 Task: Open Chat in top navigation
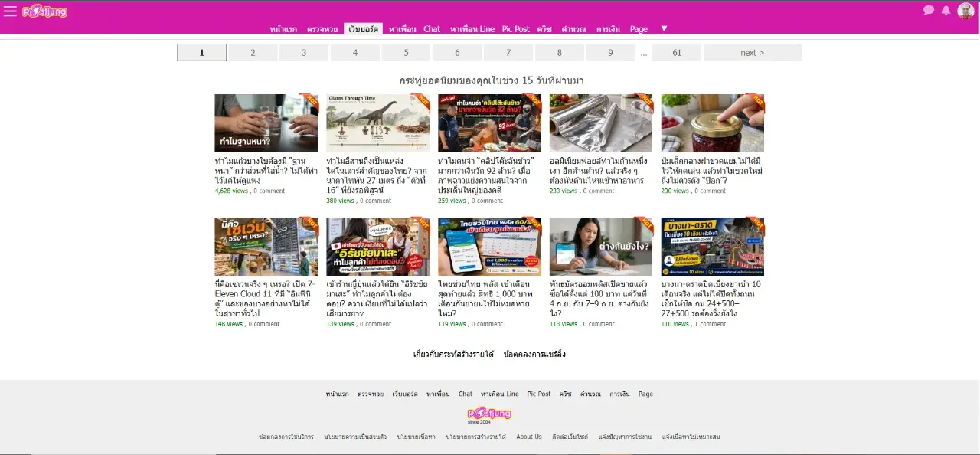432,29
